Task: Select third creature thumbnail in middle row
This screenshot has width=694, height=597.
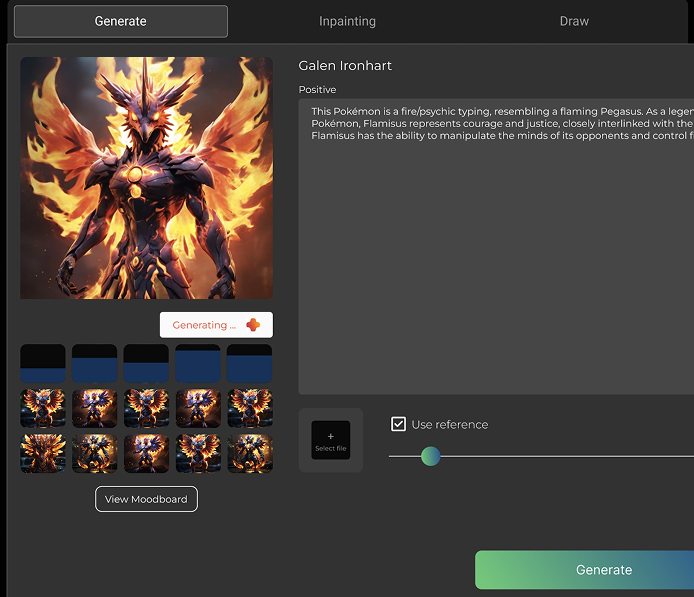Action: coord(146,408)
